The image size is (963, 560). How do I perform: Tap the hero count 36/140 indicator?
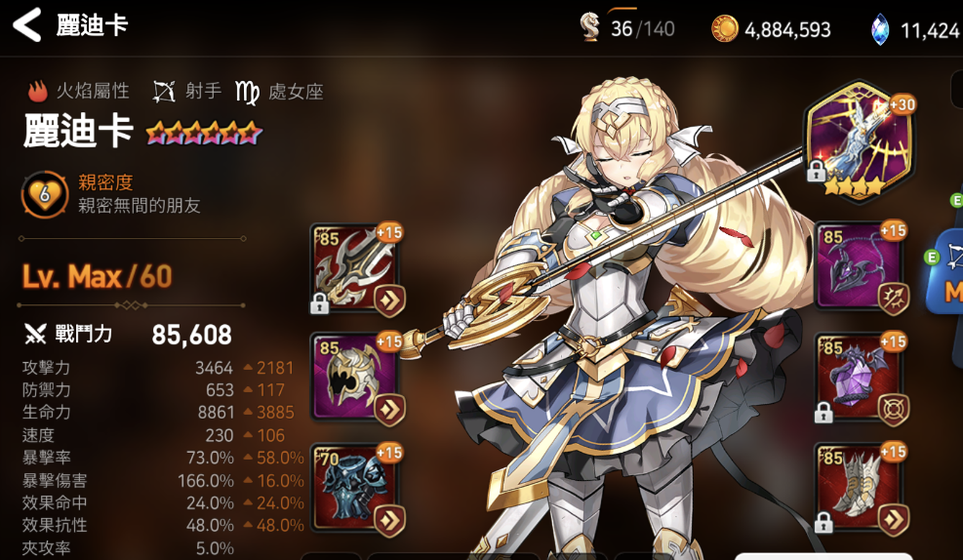pos(627,27)
